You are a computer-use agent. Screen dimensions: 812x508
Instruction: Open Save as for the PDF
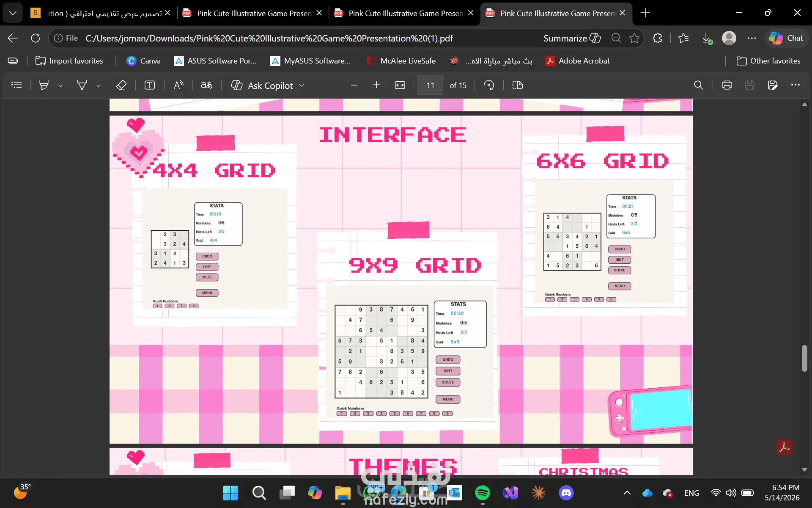(x=773, y=85)
